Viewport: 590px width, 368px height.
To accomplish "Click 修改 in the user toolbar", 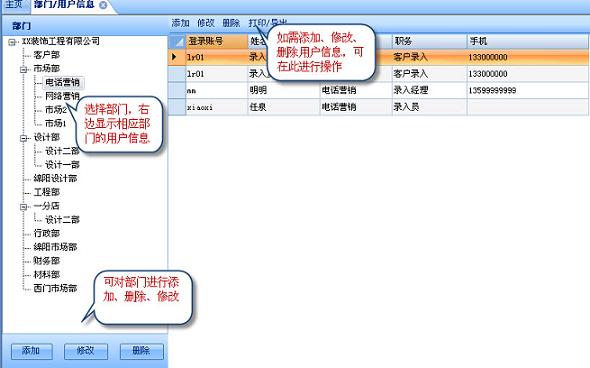I will (205, 23).
